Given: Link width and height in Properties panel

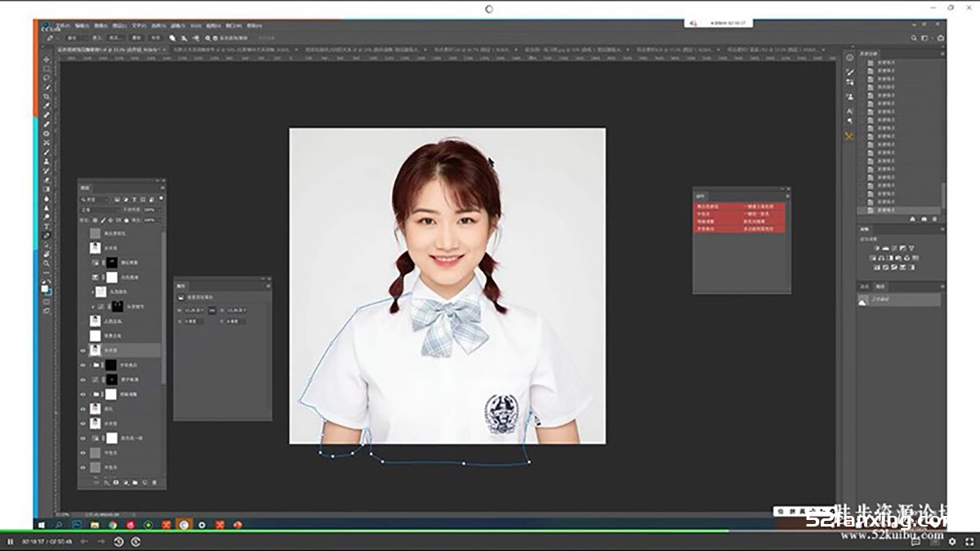Looking at the screenshot, I should (x=212, y=310).
